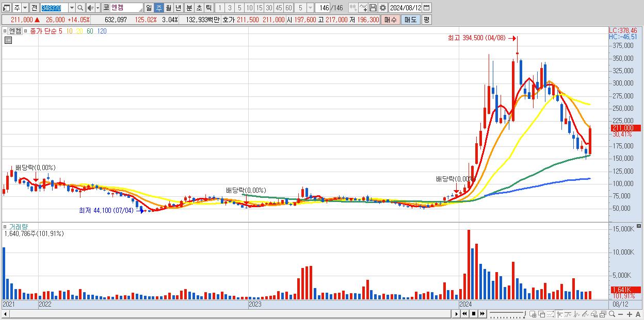
Task: Click the 매수 buy button
Action: 391,20
